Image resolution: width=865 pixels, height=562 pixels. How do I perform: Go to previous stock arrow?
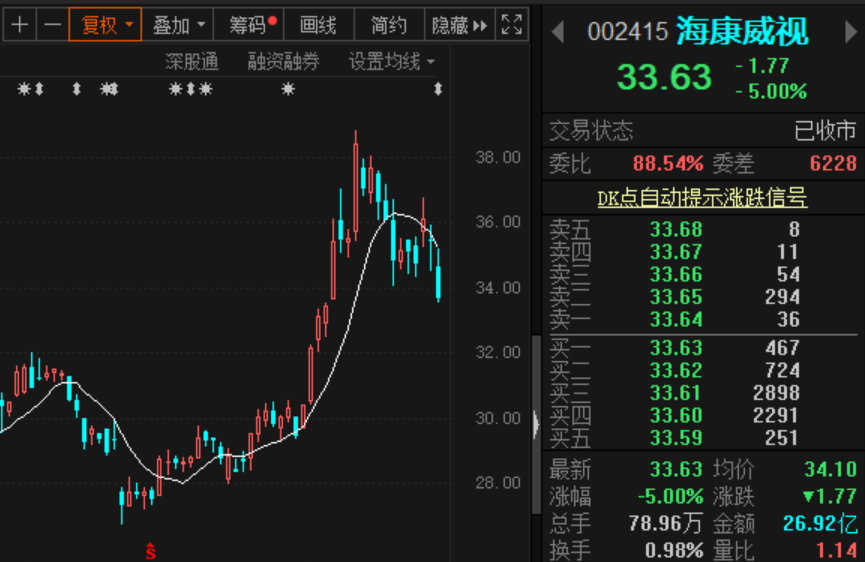pos(558,32)
